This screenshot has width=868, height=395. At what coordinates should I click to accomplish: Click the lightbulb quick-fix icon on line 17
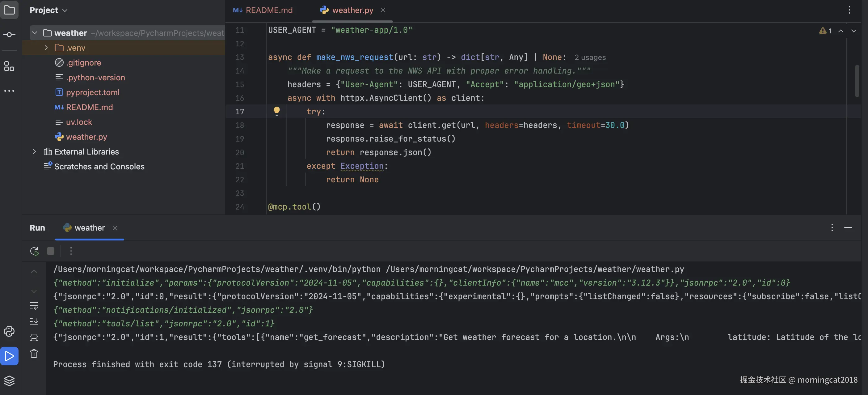click(x=276, y=111)
